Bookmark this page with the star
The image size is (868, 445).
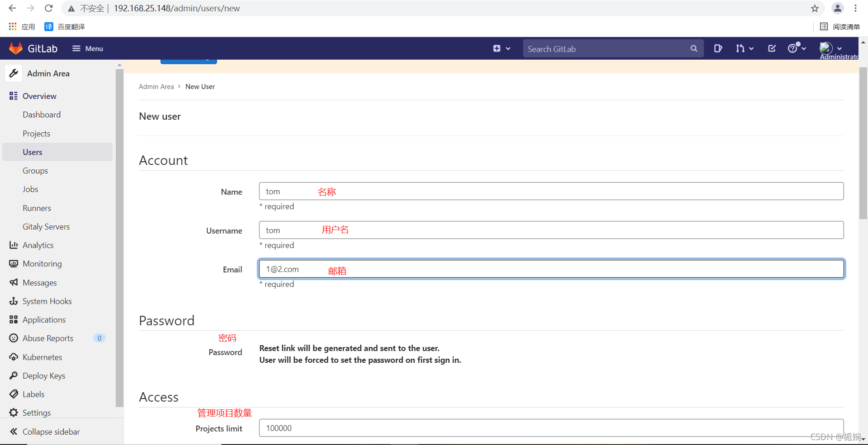pyautogui.click(x=815, y=8)
